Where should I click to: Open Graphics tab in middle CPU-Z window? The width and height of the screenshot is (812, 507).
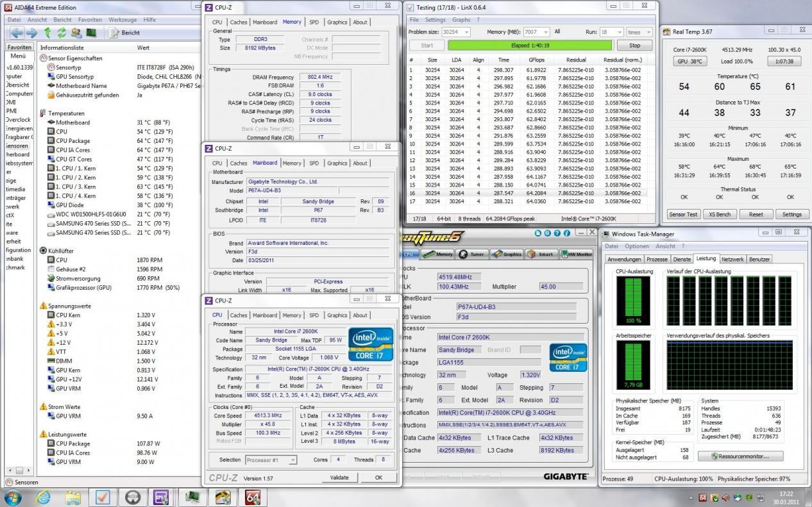pyautogui.click(x=337, y=163)
